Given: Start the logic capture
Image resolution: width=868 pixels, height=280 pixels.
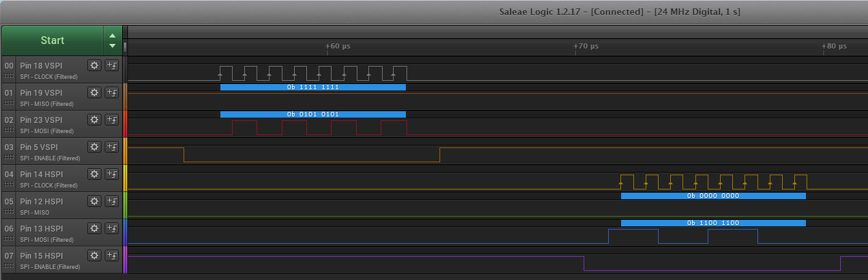Looking at the screenshot, I should [52, 41].
